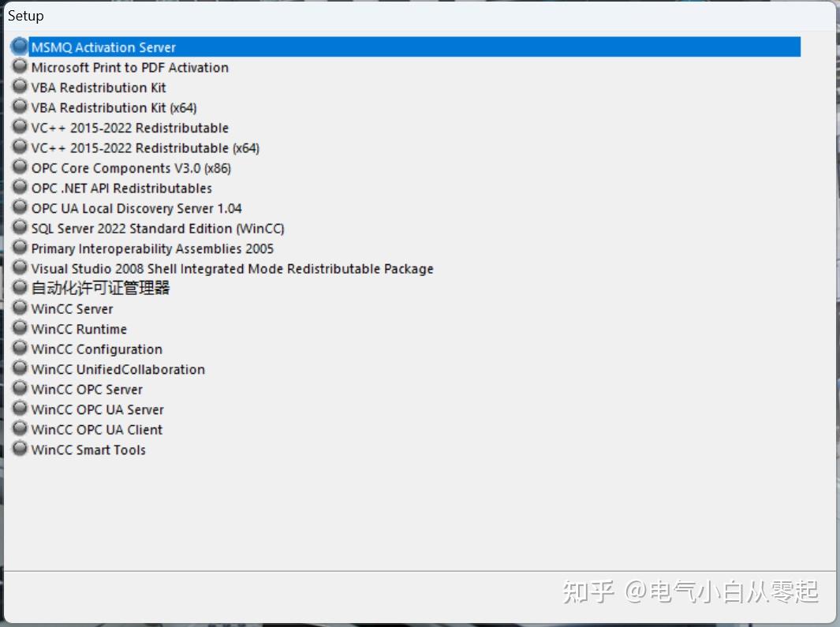Click the sphere icon next to WinCC Server

[19, 307]
